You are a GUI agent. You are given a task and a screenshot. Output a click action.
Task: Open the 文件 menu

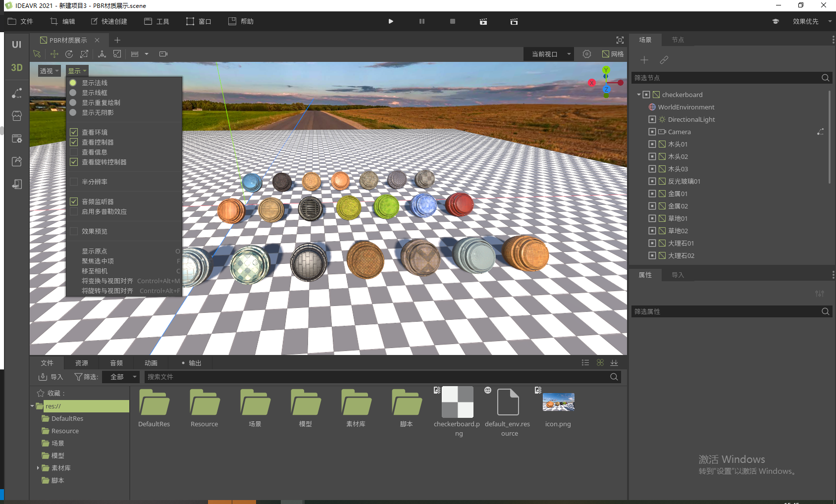pos(20,21)
